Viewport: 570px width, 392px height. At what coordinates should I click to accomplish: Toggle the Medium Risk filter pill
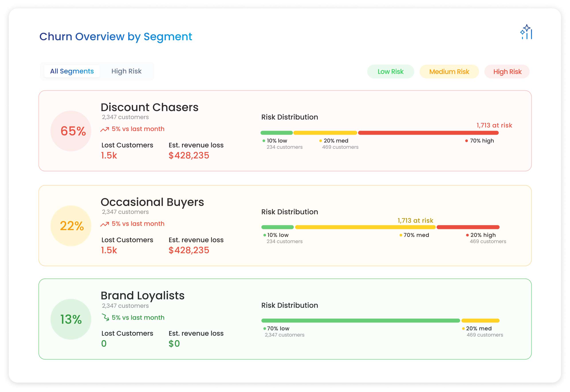(449, 72)
